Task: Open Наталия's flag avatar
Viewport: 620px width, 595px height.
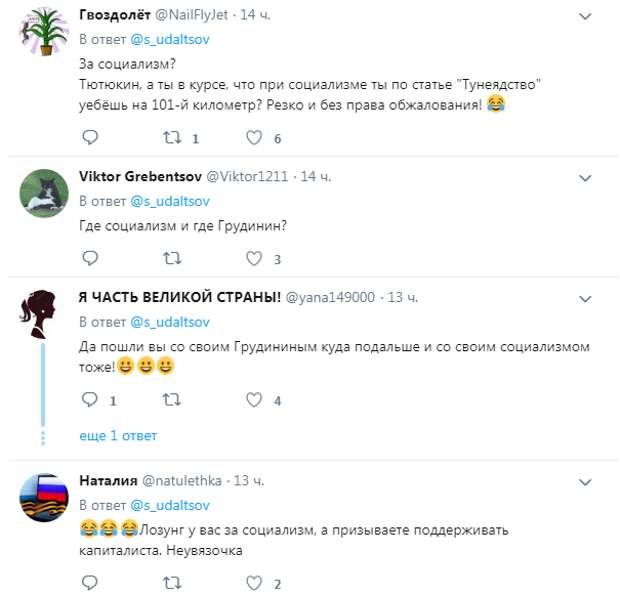Action: pyautogui.click(x=44, y=498)
